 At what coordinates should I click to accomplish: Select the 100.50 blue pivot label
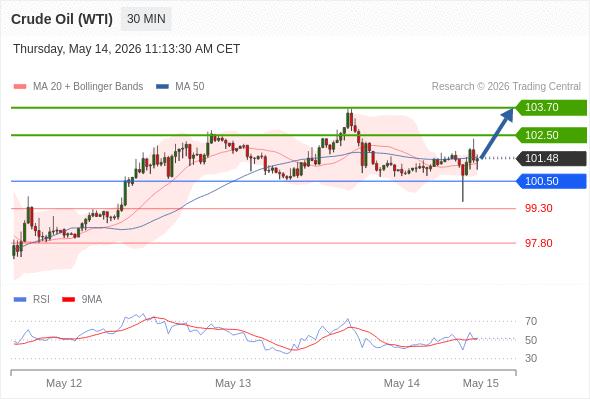coord(551,181)
